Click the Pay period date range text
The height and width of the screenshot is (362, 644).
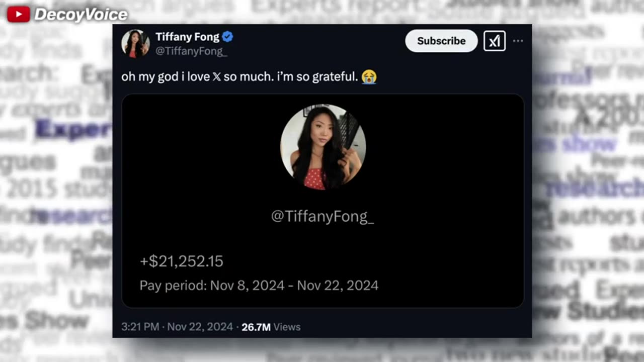click(x=259, y=286)
